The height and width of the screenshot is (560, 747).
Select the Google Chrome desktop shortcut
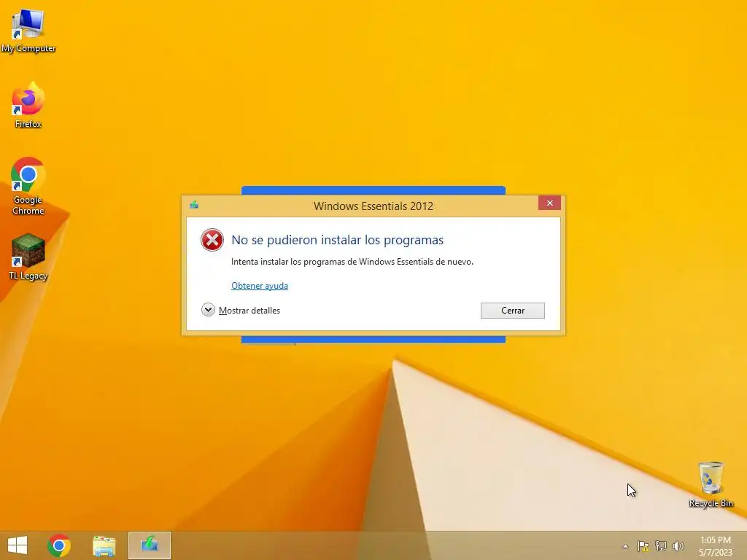click(28, 186)
